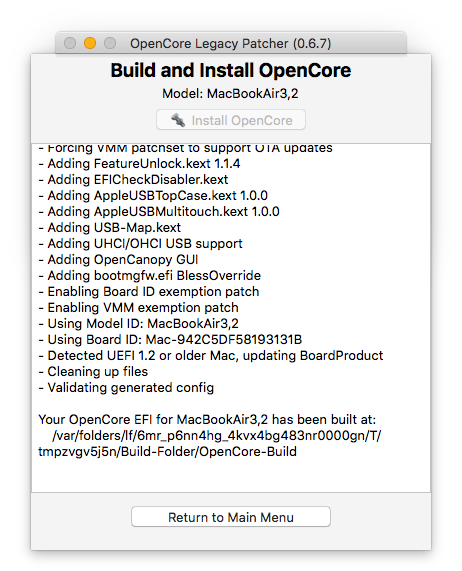Select the Model: MacBookAir3,2 label

point(230,94)
